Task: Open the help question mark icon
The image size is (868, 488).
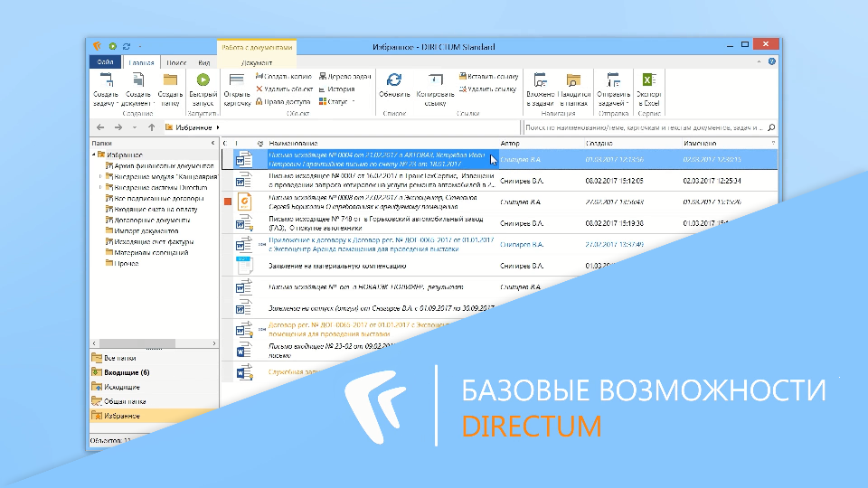Action: pyautogui.click(x=771, y=61)
